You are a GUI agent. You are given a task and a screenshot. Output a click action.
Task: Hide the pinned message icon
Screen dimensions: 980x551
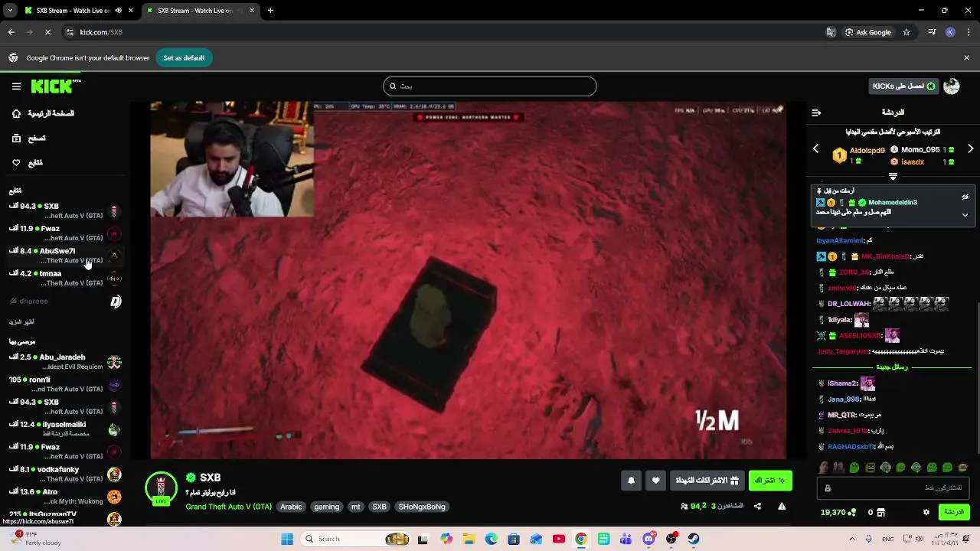click(965, 197)
